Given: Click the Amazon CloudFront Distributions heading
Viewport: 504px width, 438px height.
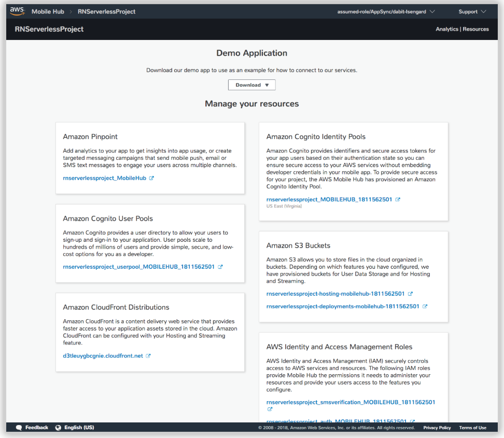Looking at the screenshot, I should tap(116, 307).
